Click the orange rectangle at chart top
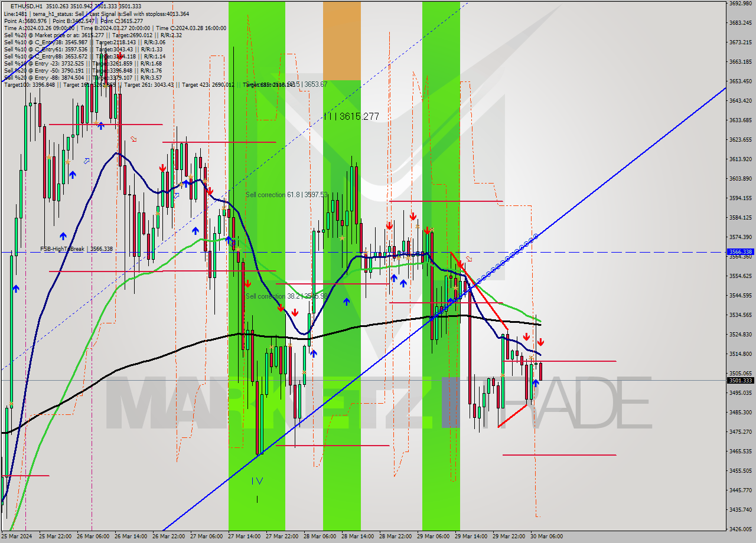Viewport: 756px width, 543px height. [x=341, y=41]
